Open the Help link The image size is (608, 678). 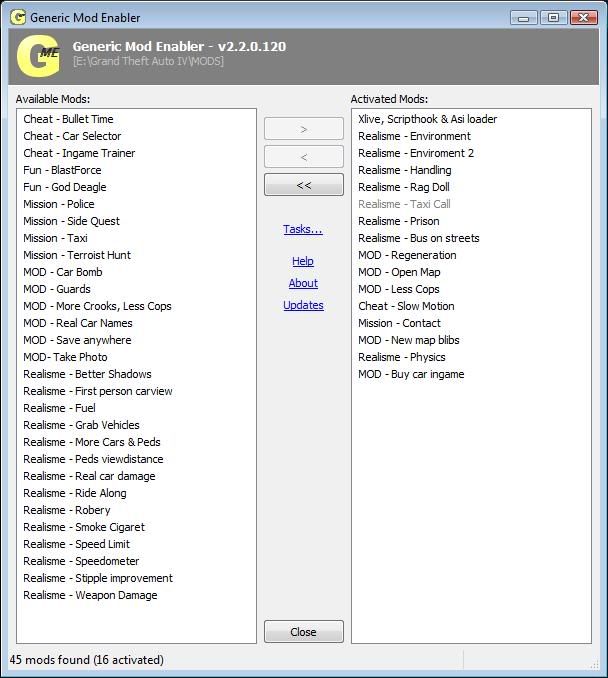click(x=303, y=261)
